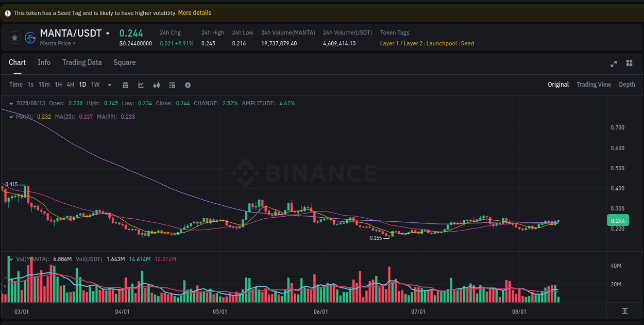Toggle the favorite star for MANTA/USDT
644x325 pixels.
pyautogui.click(x=14, y=38)
